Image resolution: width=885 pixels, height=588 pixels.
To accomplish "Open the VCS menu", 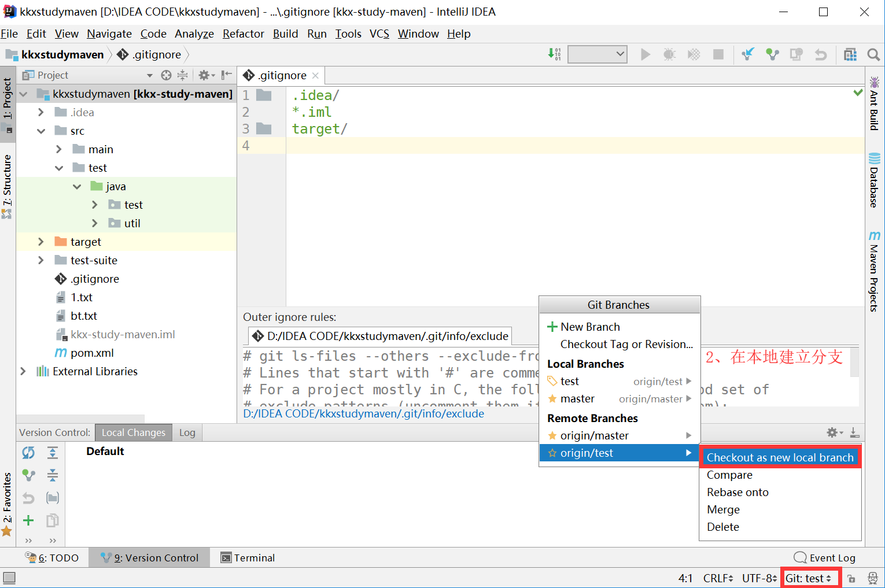I will click(379, 34).
